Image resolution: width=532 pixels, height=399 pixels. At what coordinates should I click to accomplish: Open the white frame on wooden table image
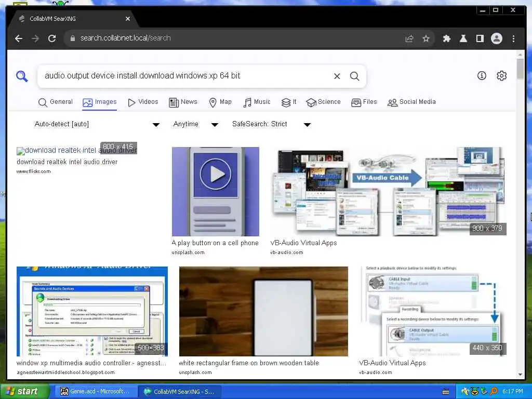[x=263, y=311]
